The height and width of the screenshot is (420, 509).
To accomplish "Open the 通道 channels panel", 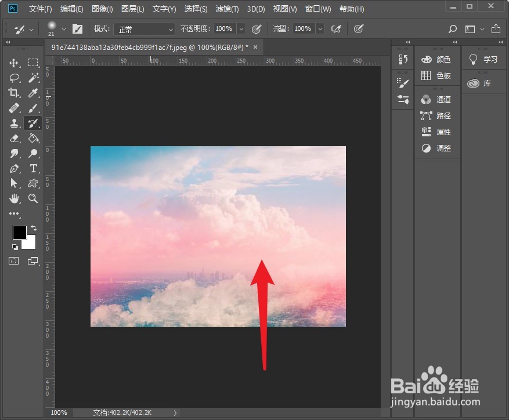I will pos(436,99).
